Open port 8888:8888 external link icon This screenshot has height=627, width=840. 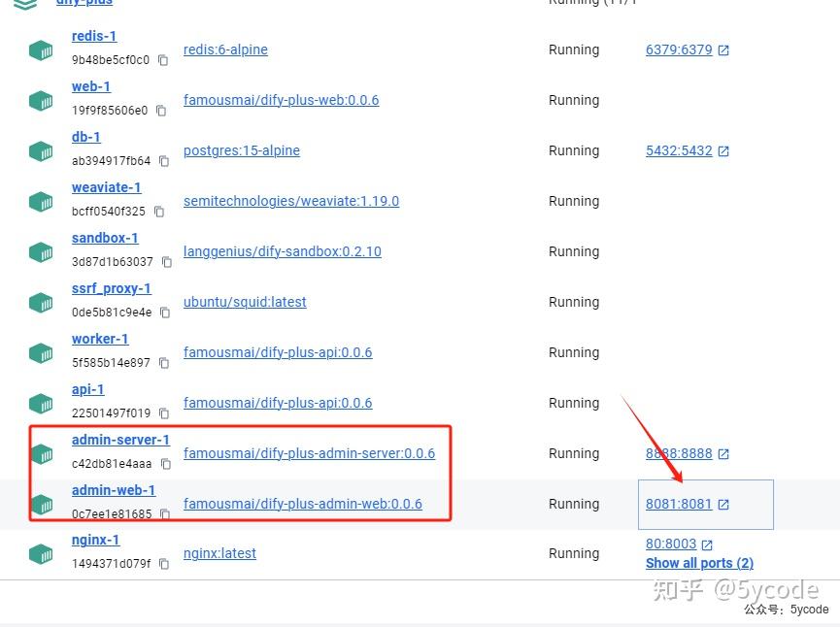pos(723,454)
